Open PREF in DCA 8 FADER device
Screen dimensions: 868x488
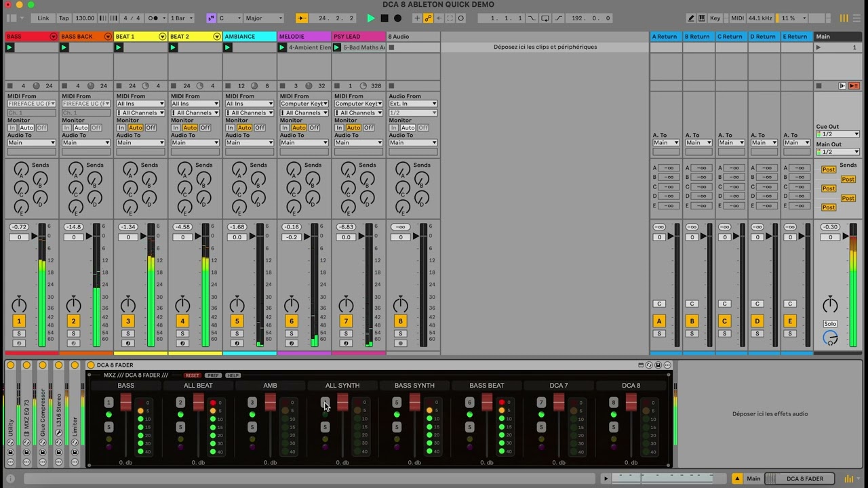214,375
